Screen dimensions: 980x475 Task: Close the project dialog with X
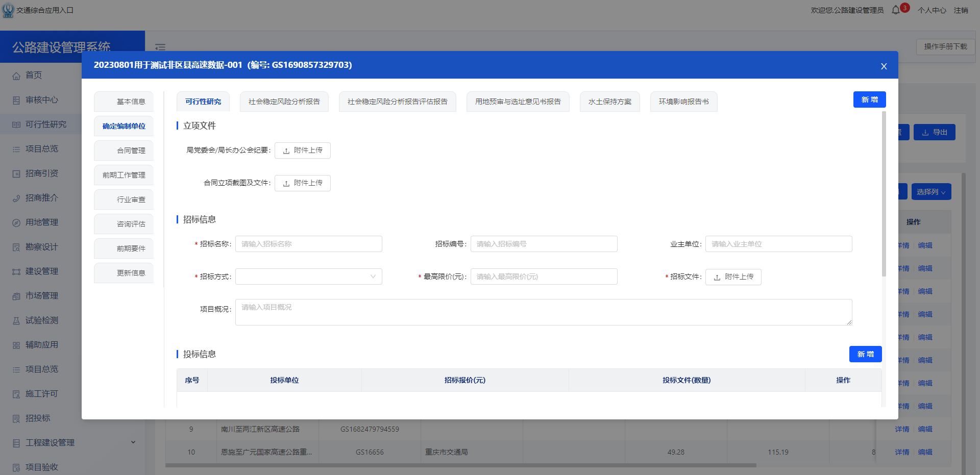pyautogui.click(x=884, y=66)
